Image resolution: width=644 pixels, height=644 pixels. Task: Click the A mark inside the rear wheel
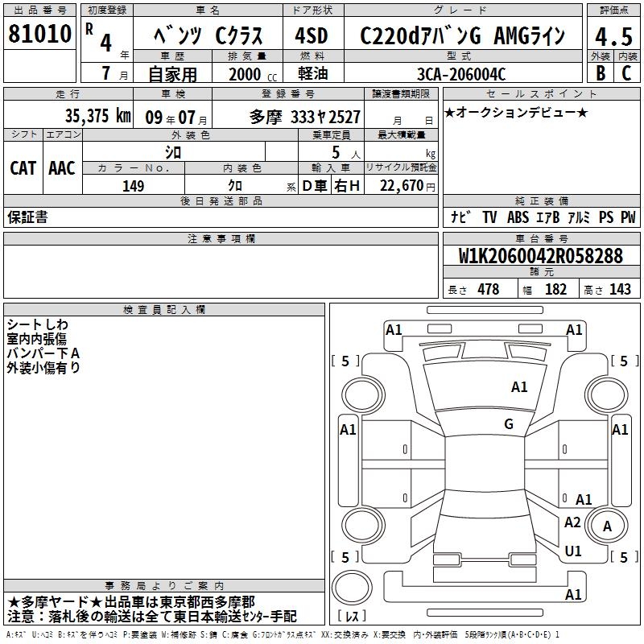607,526
